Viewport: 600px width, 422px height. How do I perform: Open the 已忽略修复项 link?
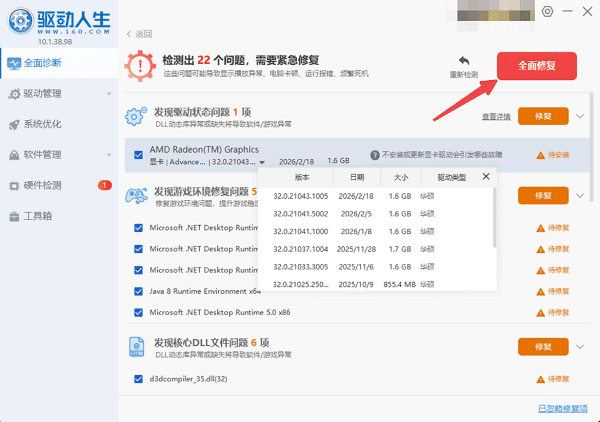pyautogui.click(x=562, y=409)
